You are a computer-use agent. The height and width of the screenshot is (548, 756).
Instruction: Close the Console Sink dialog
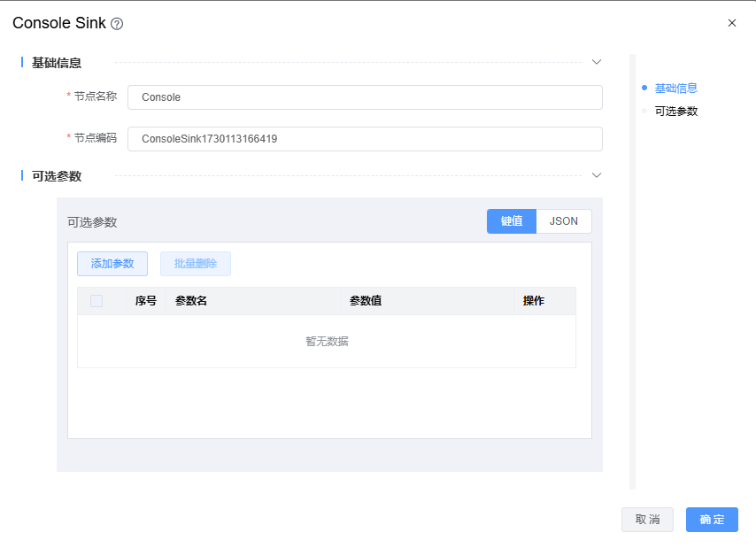pyautogui.click(x=731, y=23)
